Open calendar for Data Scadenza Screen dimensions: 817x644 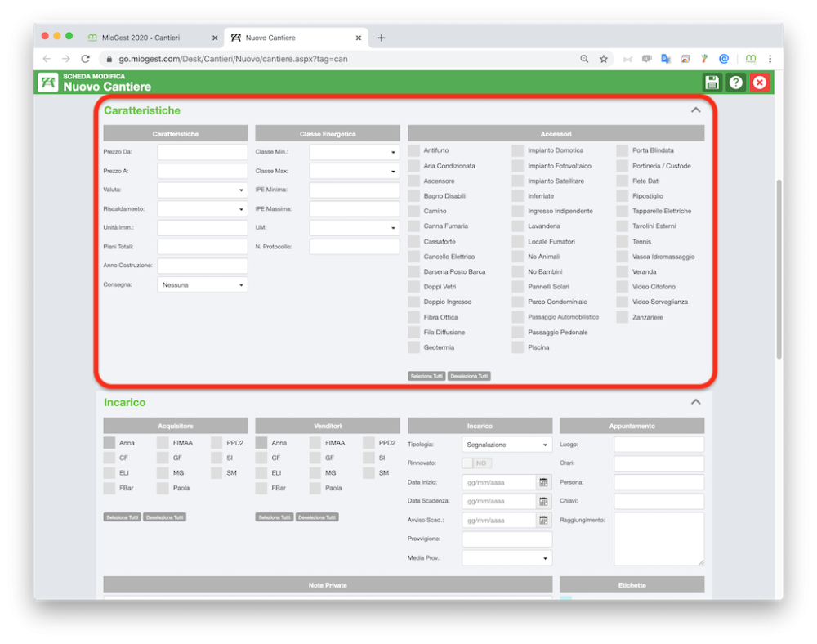543,501
